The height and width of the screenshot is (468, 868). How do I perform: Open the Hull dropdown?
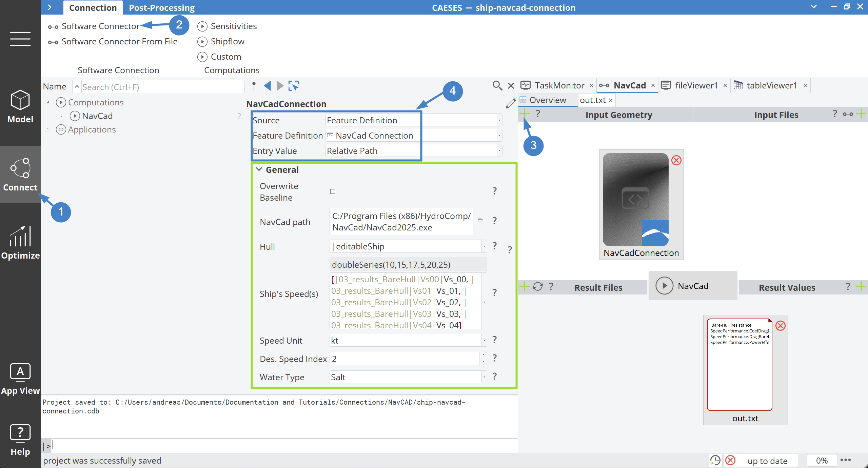click(x=484, y=246)
